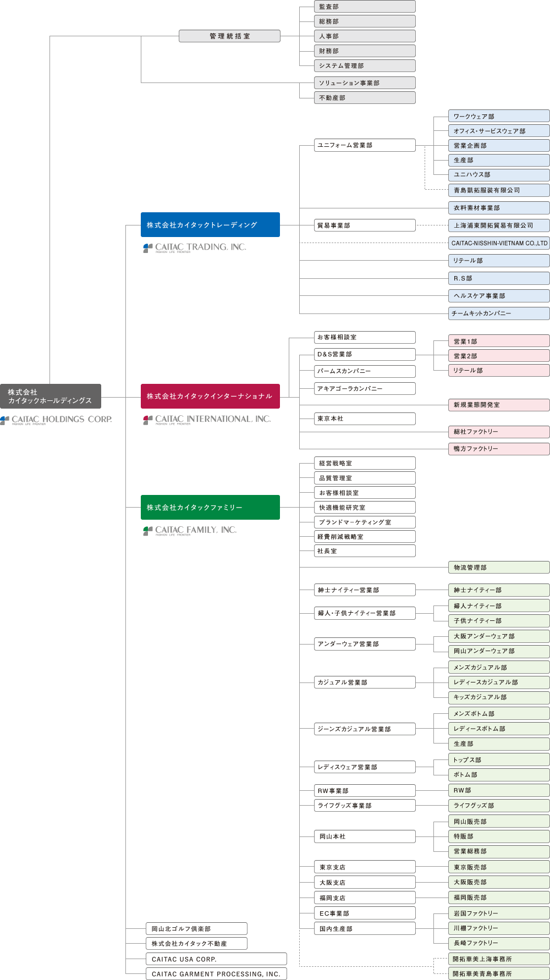Select the ヘルスケア事業部 box

point(499,296)
